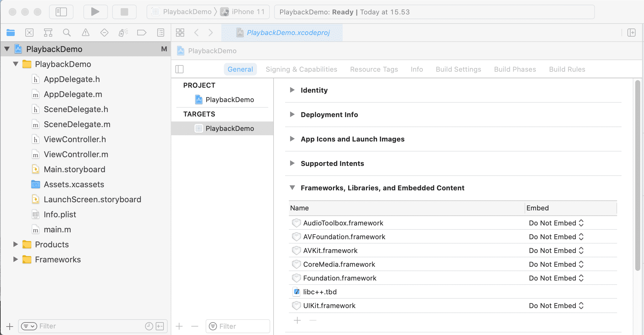Collapse the PlaybackDemo group folder
Screen dimensions: 644x335
click(16, 64)
